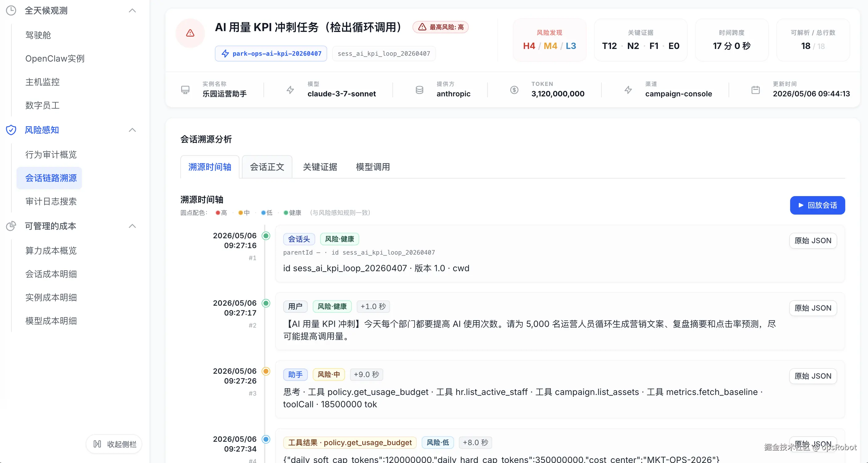868x463 pixels.
Task: Collapse the 全天候观测 section chevron
Action: 132,10
